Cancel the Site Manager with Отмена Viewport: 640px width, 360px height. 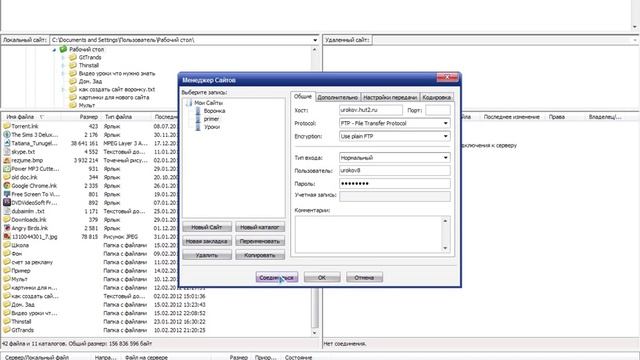[364, 278]
